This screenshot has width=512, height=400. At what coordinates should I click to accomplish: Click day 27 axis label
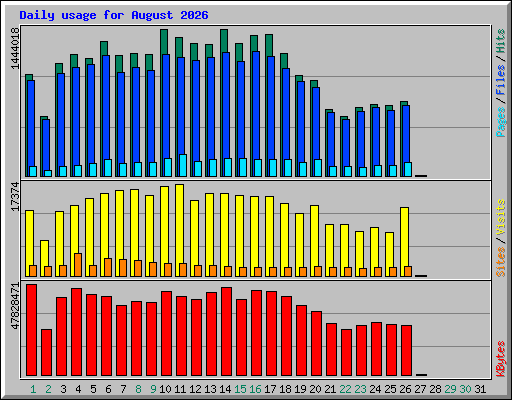[x=420, y=389]
